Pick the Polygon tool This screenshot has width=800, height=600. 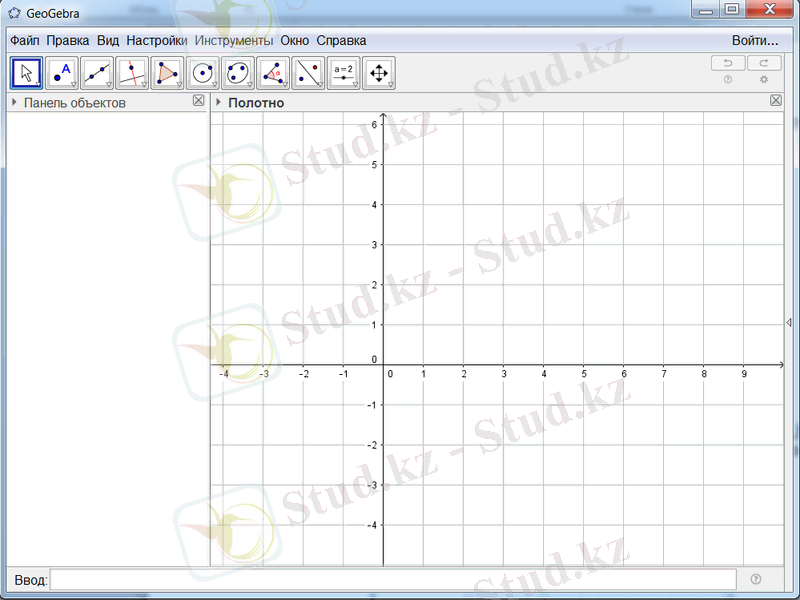167,73
